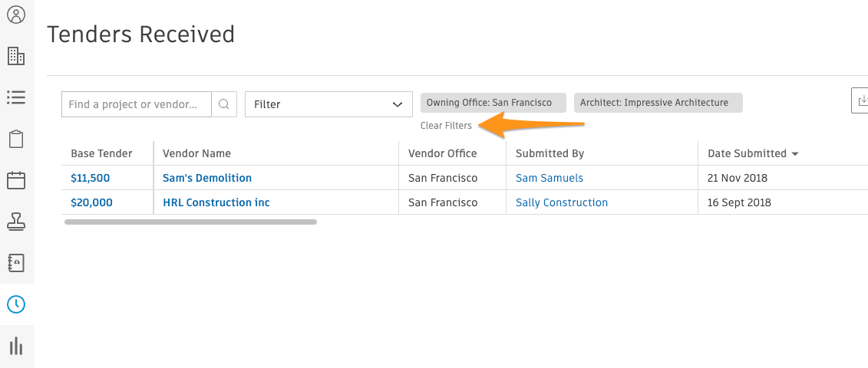Click the horizontal table scrollbar
868x368 pixels.
(x=190, y=222)
